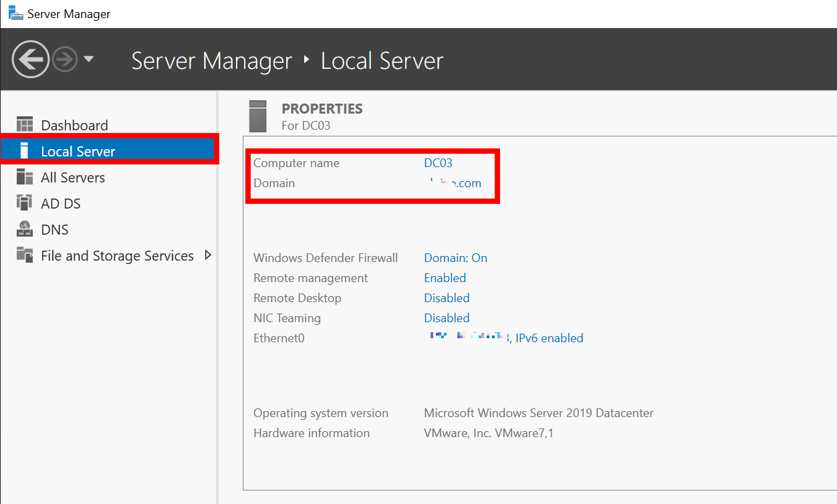837x504 pixels.
Task: Open the DNS role page
Action: coord(55,230)
